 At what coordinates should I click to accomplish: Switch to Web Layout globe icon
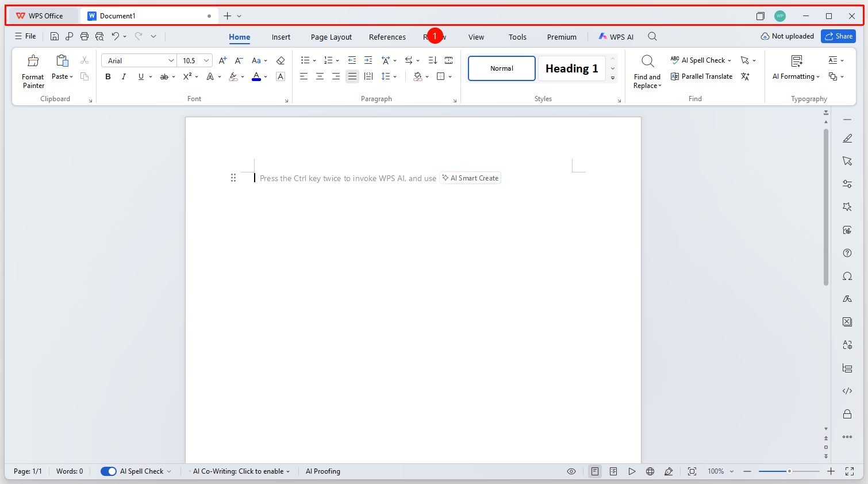coord(650,471)
